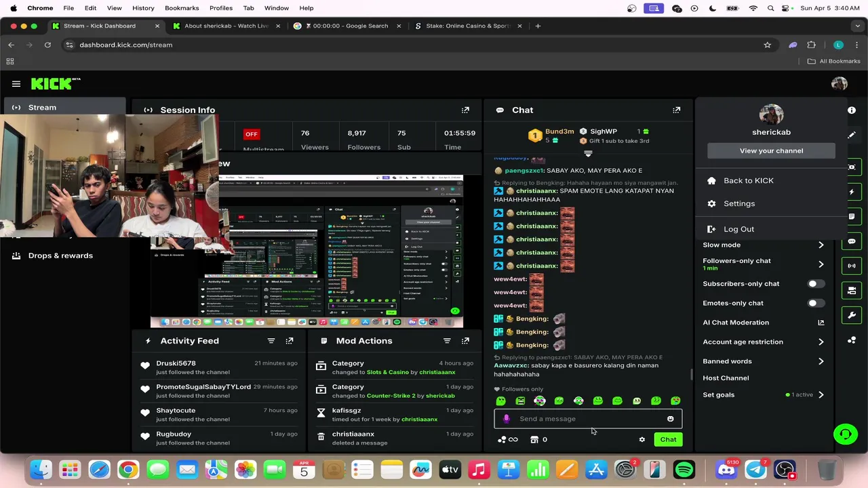The image size is (868, 488).
Task: Toggle the Multistream OFF badge
Action: tap(252, 134)
